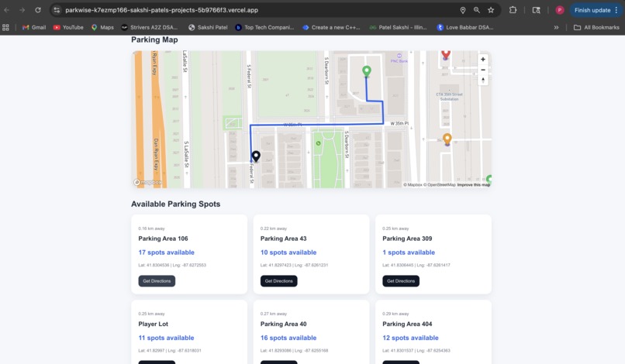Screen dimensions: 625x364
Task: Click the 0.22 km away label
Action: [x=274, y=228]
